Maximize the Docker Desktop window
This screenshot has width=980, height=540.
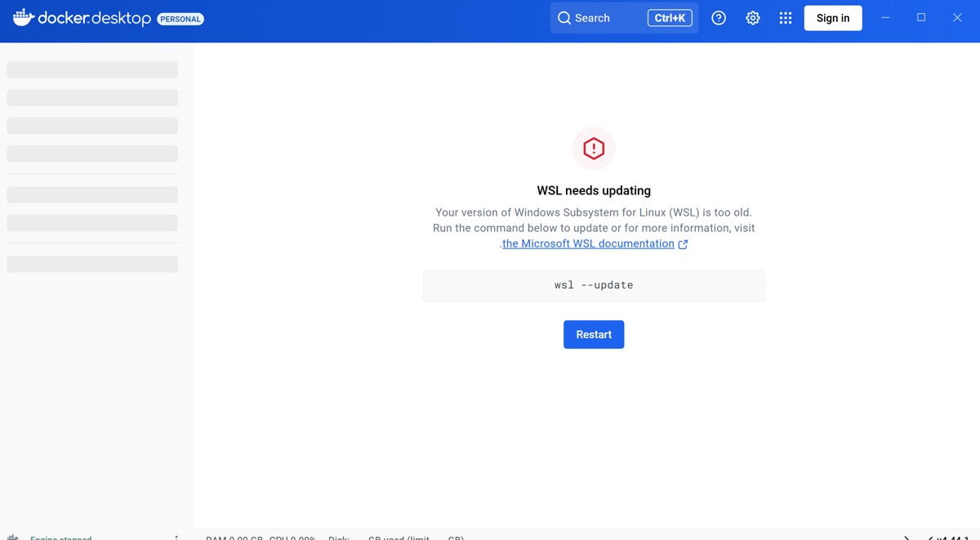pyautogui.click(x=921, y=18)
